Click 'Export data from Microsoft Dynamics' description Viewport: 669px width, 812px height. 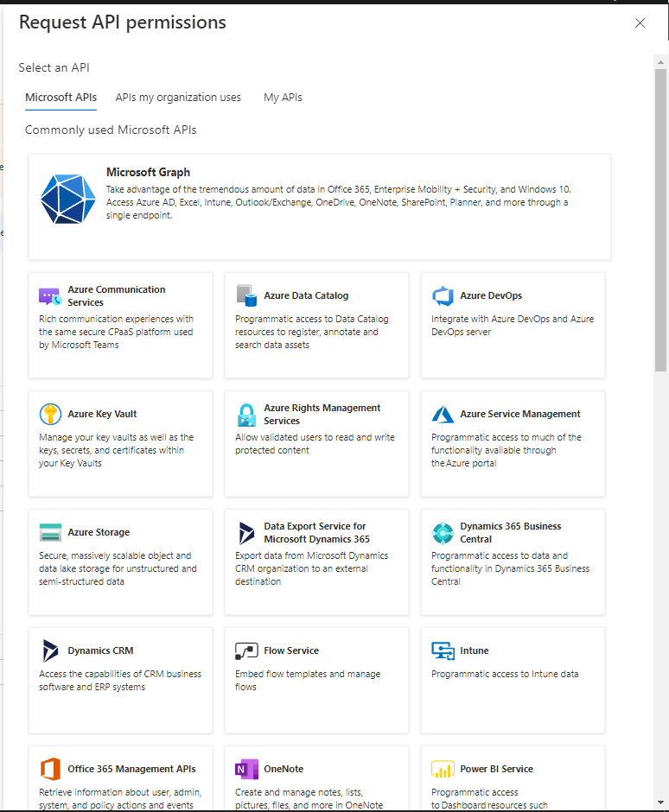pyautogui.click(x=311, y=568)
